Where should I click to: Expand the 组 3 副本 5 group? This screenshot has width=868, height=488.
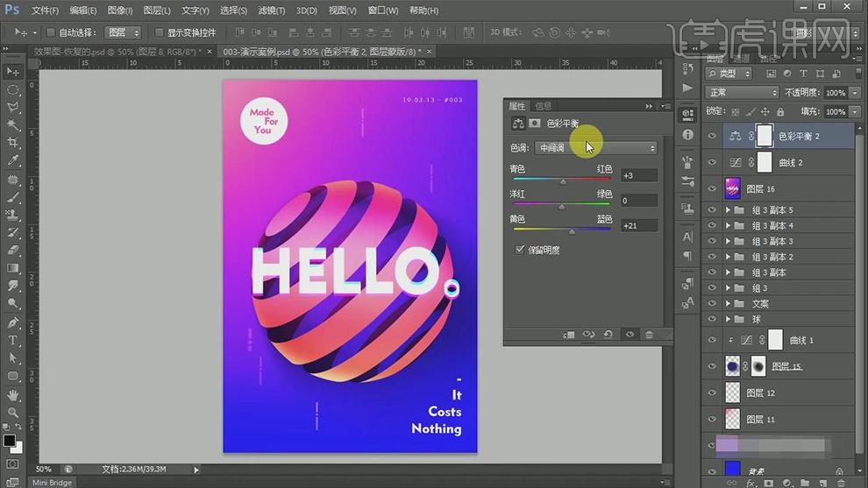pos(728,210)
